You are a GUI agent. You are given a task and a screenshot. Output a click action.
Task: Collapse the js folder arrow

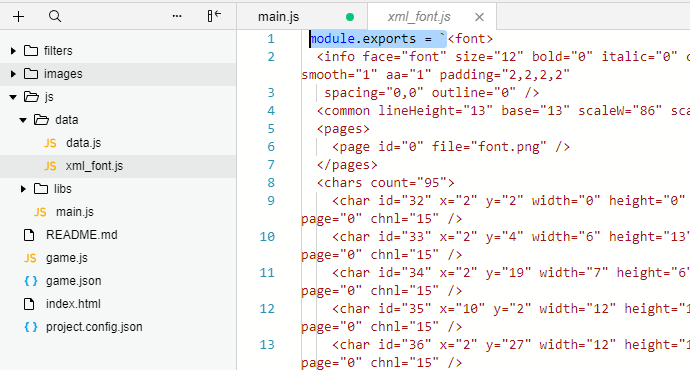(x=13, y=97)
